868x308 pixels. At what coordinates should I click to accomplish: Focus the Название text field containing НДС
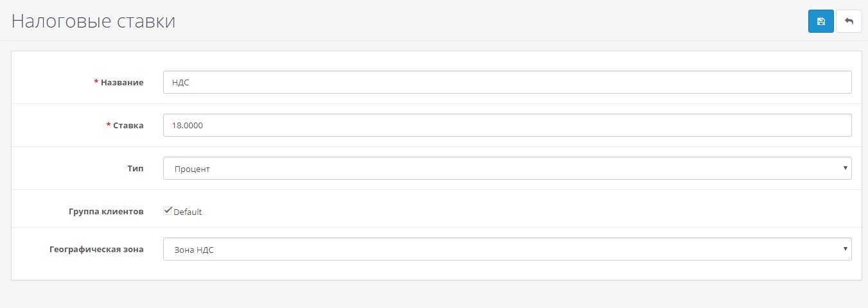click(507, 82)
